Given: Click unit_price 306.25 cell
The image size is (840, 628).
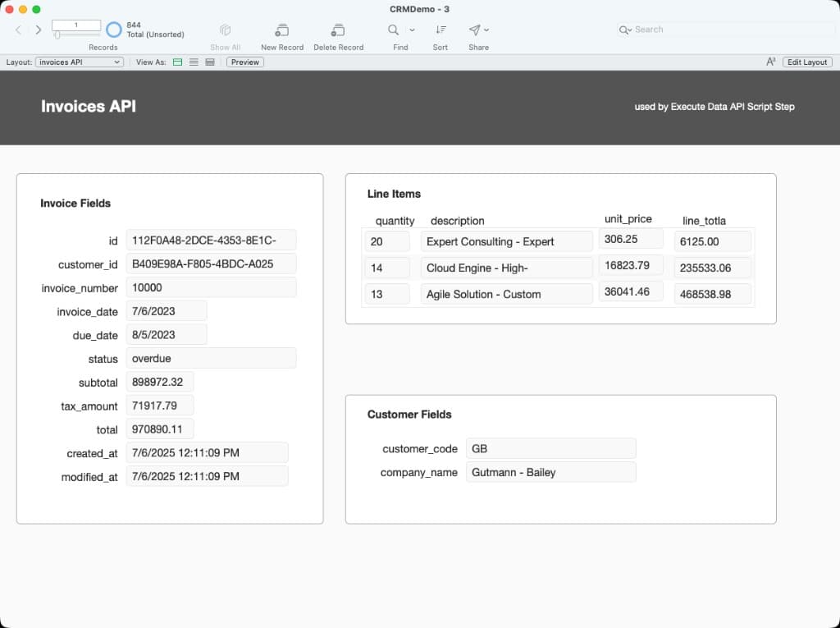Looking at the screenshot, I should point(631,239).
